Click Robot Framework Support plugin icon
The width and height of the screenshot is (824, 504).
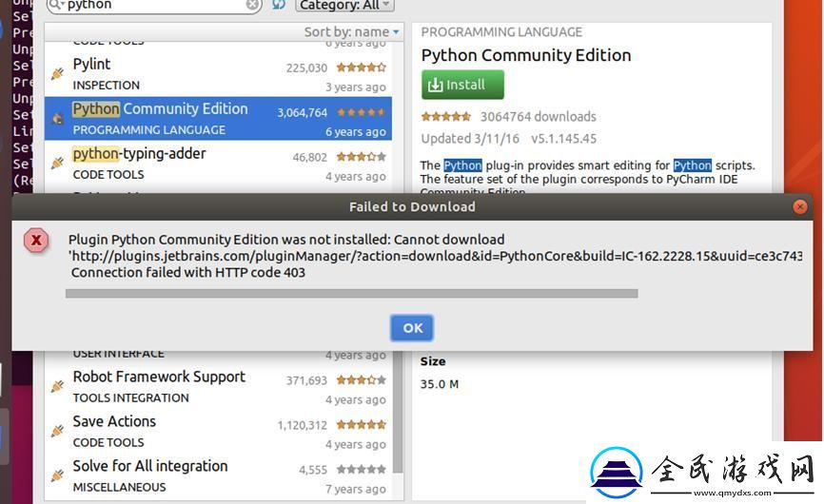tap(57, 387)
